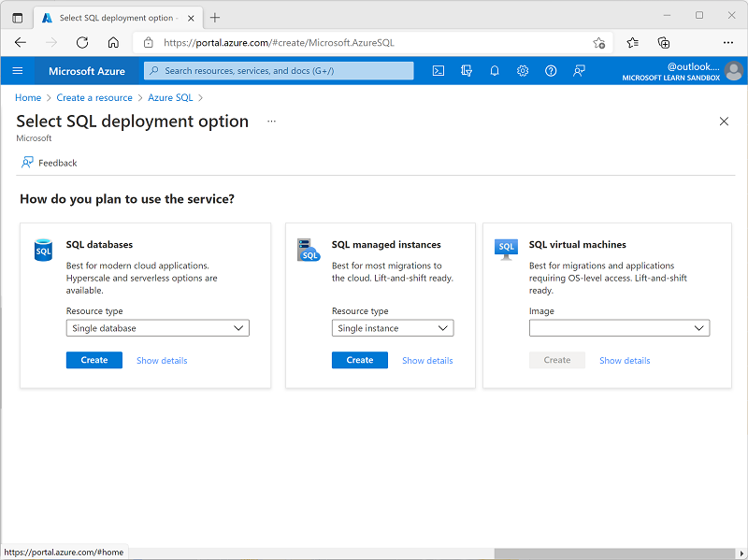The height and width of the screenshot is (560, 748).
Task: Click the SQL databases heading
Action: pyautogui.click(x=99, y=245)
